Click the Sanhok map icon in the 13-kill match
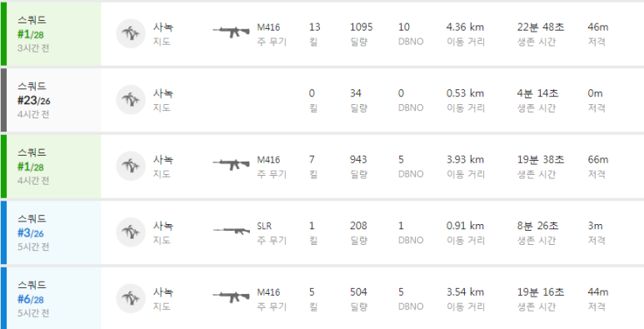 pos(131,33)
